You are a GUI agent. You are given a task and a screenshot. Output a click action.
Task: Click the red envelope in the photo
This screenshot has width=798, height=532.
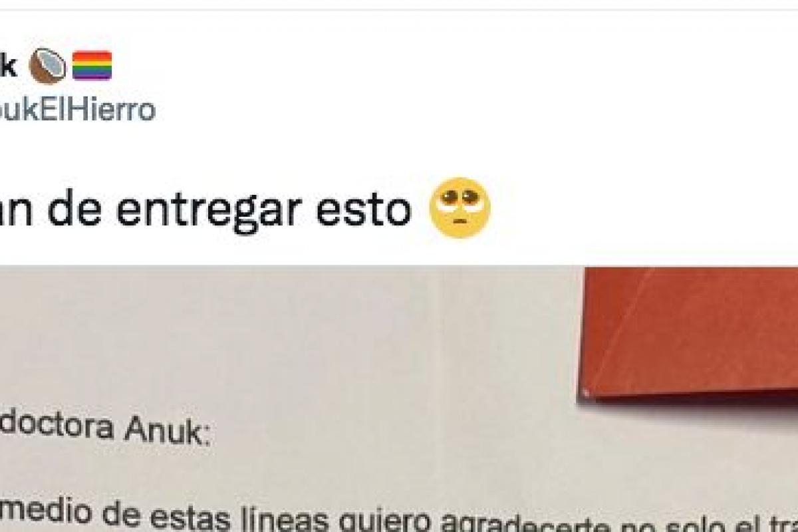(x=688, y=329)
